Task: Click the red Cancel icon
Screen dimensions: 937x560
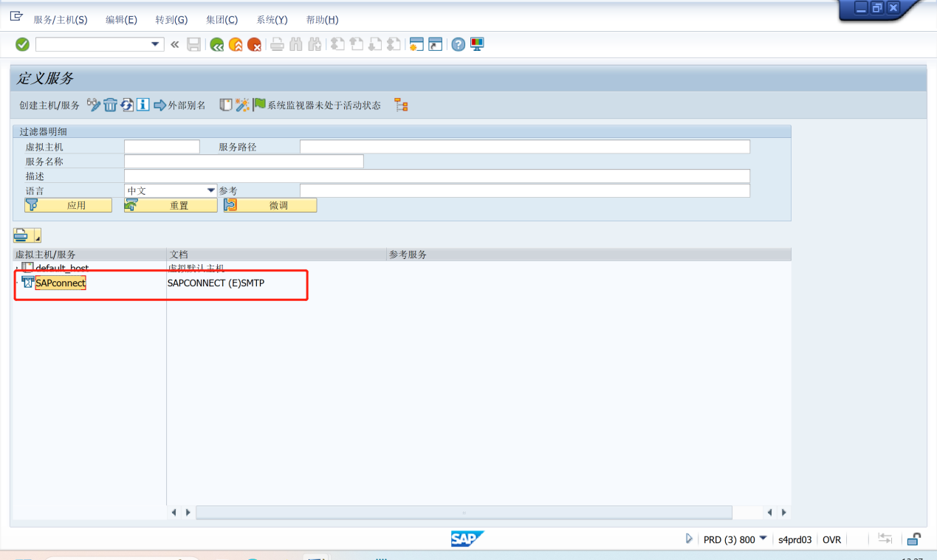Action: (254, 44)
